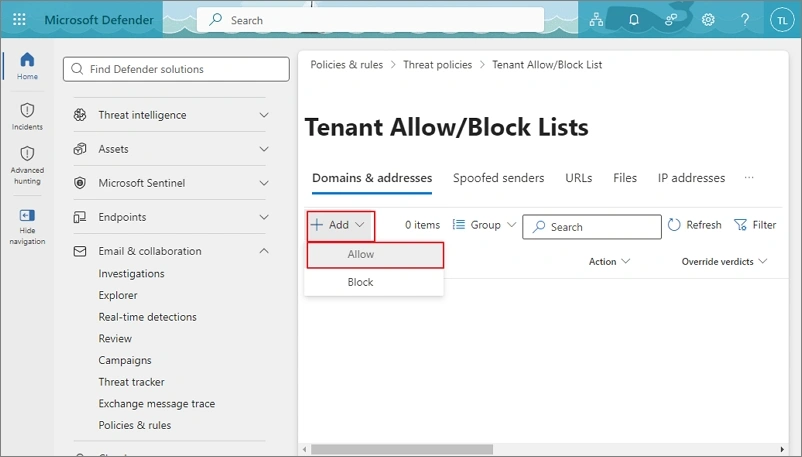Click the Email & collaboration envelope icon
The image size is (802, 457).
pos(80,251)
